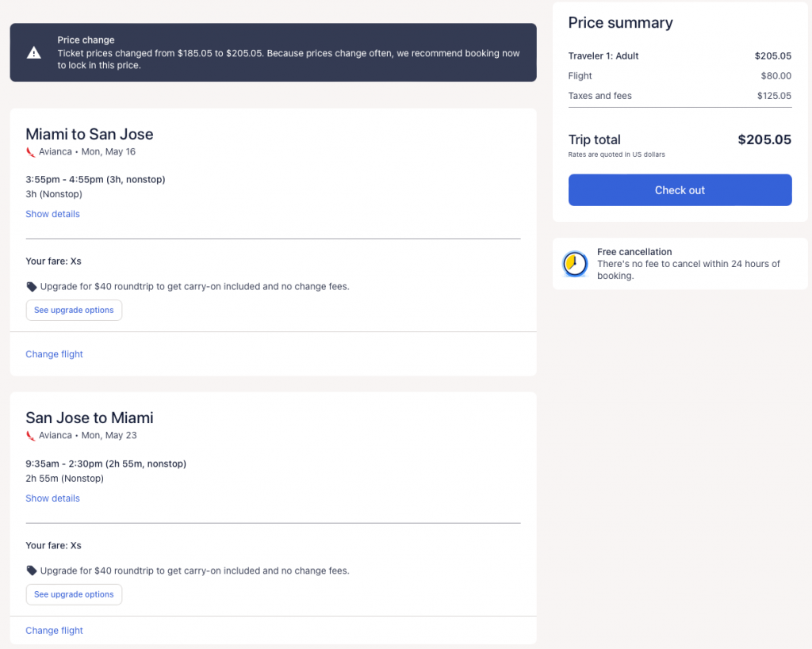Click price tag icon in Miami departure fare

[x=32, y=287]
